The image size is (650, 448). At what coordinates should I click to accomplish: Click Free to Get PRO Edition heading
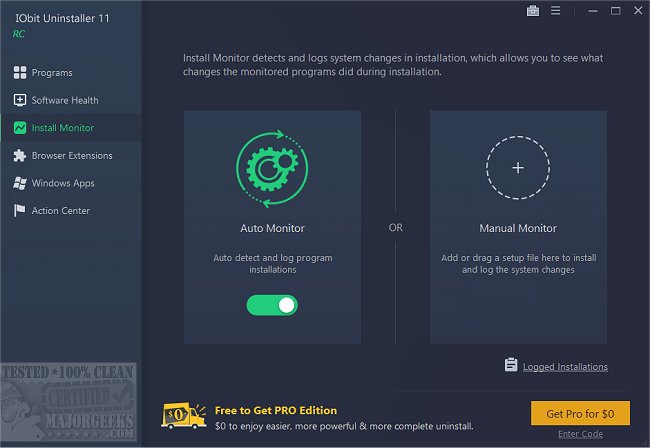click(276, 410)
